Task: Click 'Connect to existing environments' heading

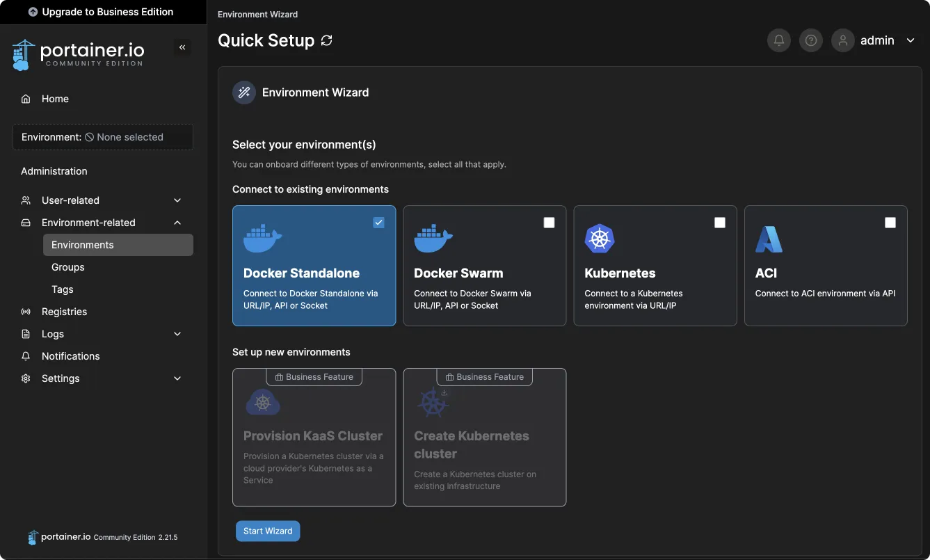Action: click(x=310, y=189)
